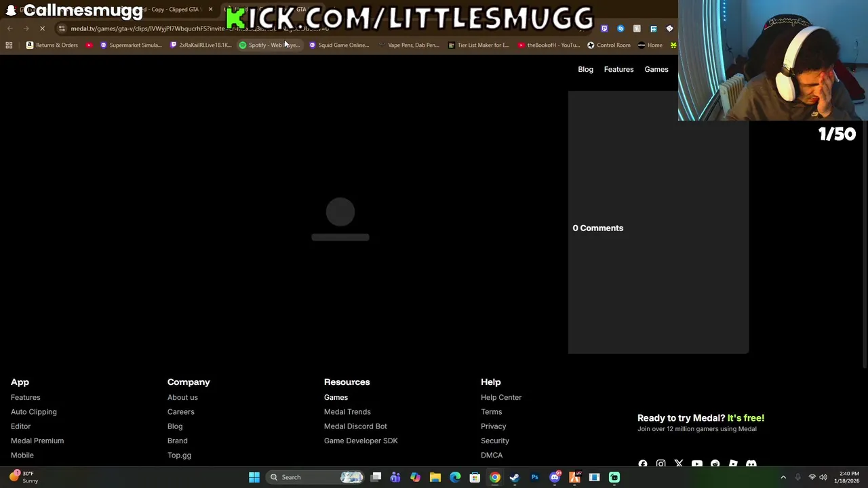Open Medal Trends footer link

coord(347,411)
